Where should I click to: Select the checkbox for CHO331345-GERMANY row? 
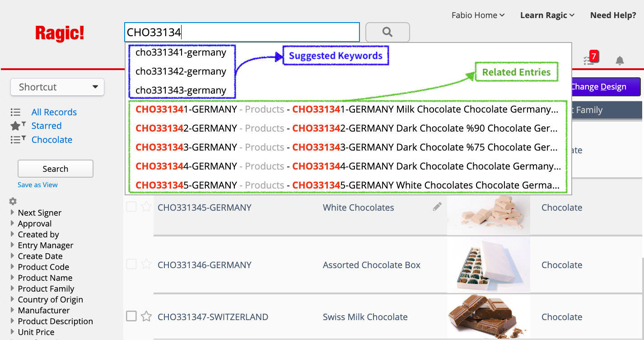(x=131, y=207)
